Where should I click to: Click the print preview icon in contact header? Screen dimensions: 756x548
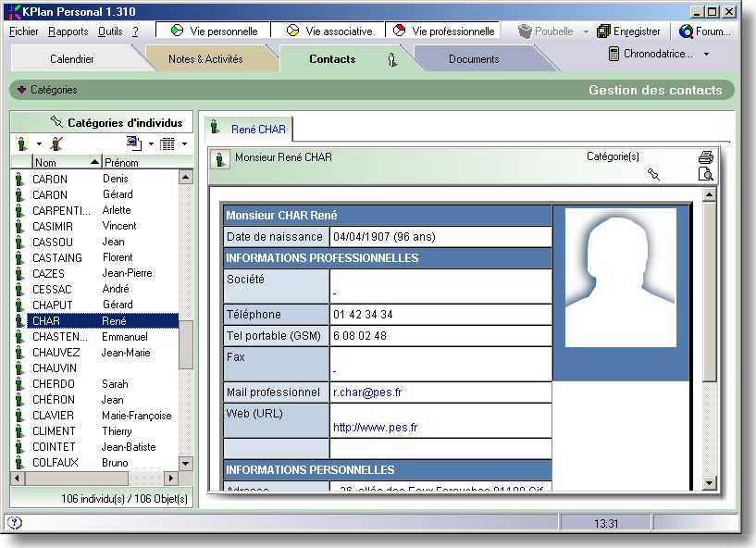click(705, 174)
